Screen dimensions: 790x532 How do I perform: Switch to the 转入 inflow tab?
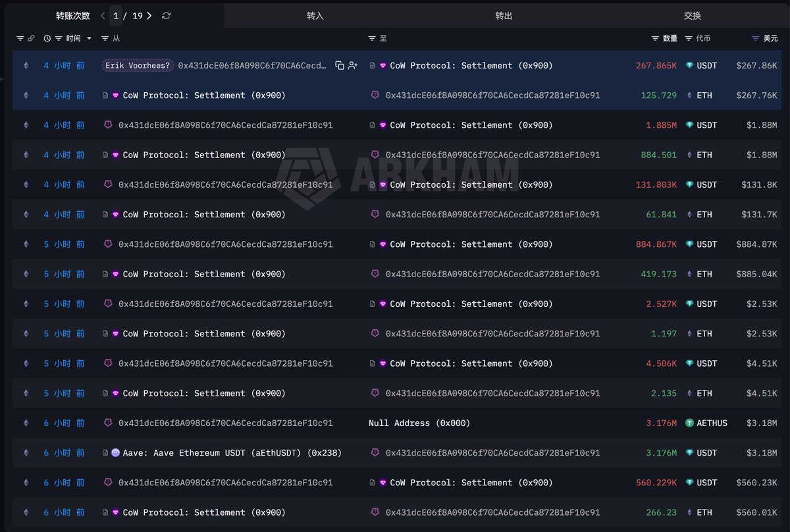tap(315, 15)
